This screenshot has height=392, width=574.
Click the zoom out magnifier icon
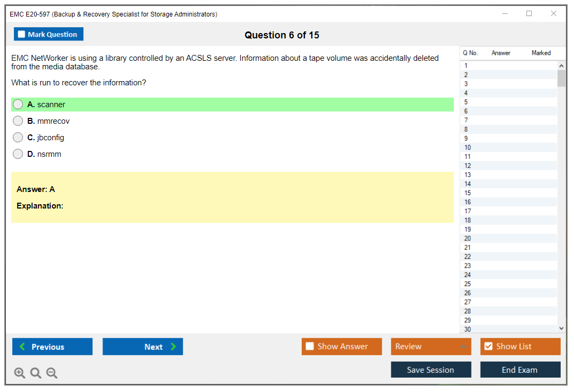click(52, 373)
